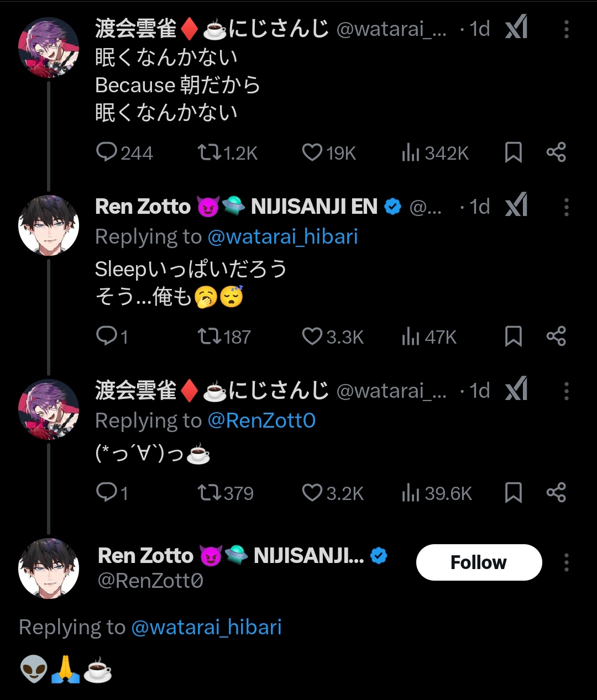Viewport: 597px width, 700px height.
Task: Open more options for first tweet
Action: click(x=566, y=29)
